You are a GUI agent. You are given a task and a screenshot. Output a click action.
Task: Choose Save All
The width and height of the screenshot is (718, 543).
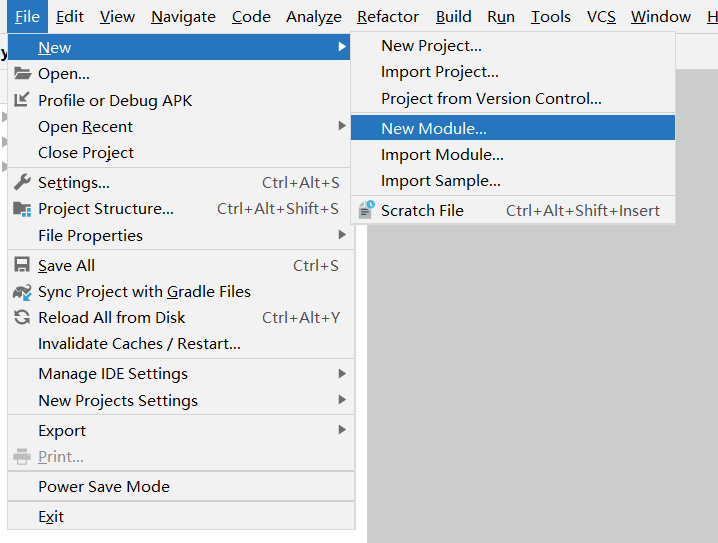pyautogui.click(x=179, y=266)
